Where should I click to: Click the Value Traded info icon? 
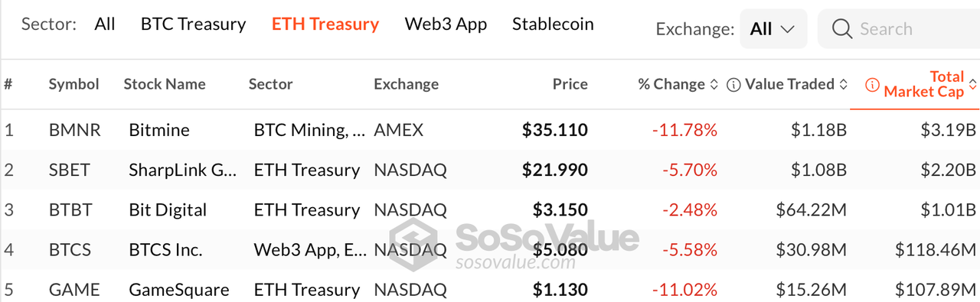(x=733, y=85)
